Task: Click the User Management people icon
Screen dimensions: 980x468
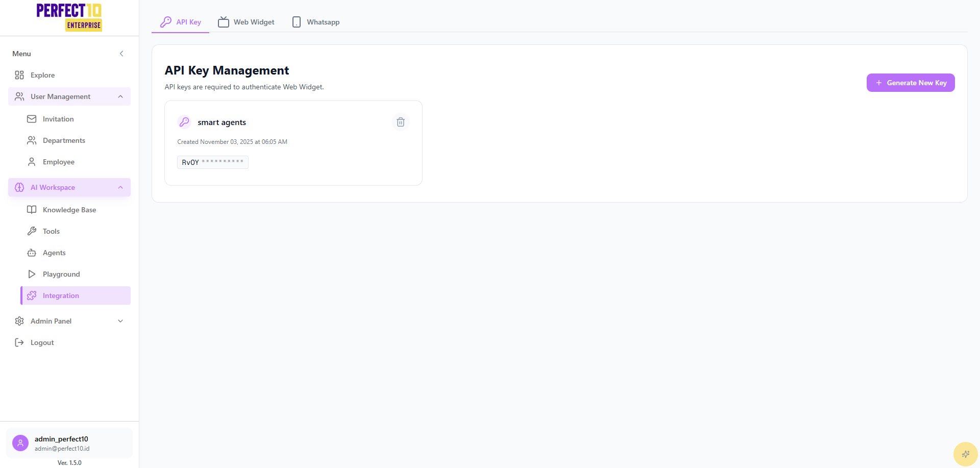Action: (19, 96)
